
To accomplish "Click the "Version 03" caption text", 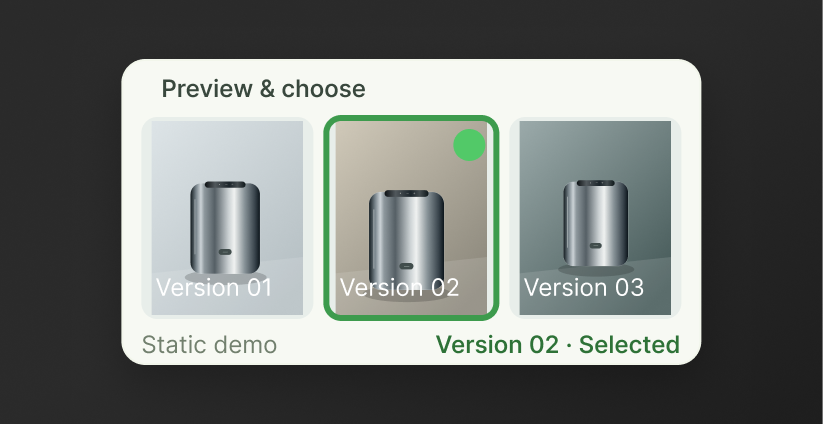I will click(584, 288).
